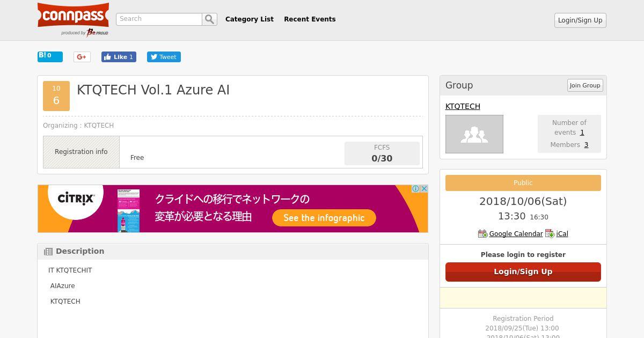Open Recent Events
Viewport: 644px width, 338px height.
point(310,19)
